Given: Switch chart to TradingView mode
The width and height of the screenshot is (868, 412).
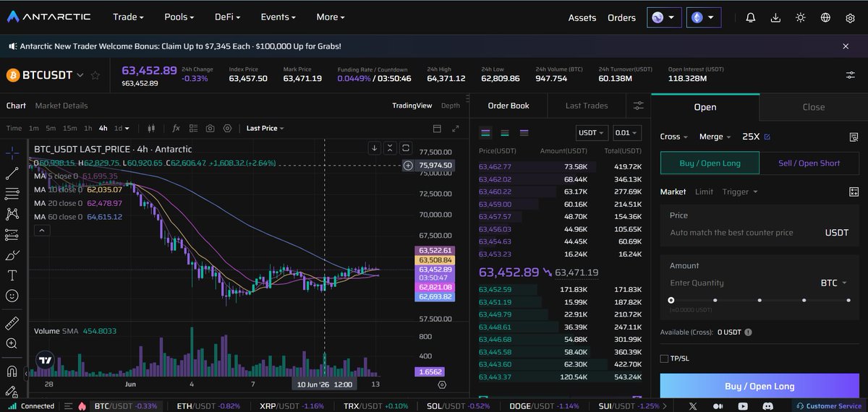Looking at the screenshot, I should 412,106.
